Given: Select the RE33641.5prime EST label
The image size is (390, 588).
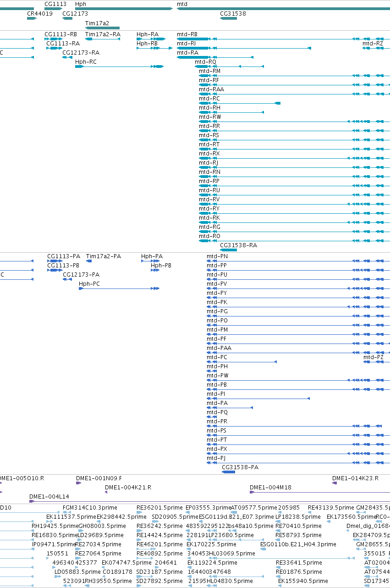Looking at the screenshot, I should click(298, 563).
